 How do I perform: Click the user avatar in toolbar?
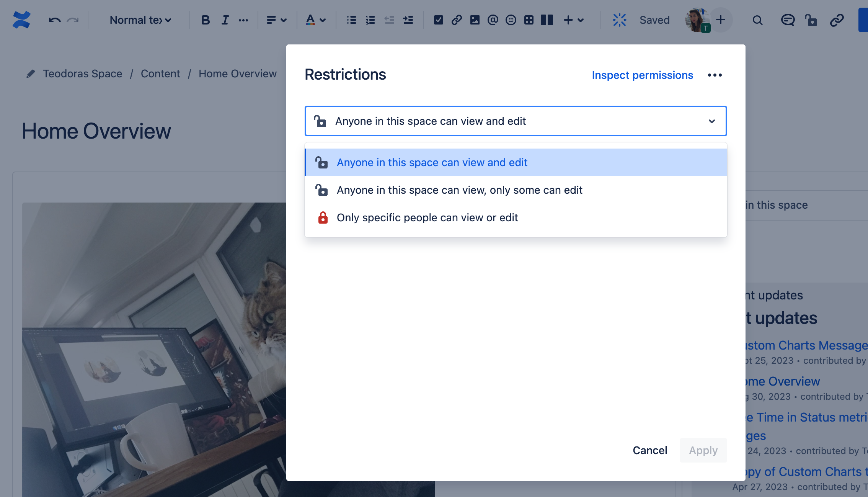tap(697, 20)
